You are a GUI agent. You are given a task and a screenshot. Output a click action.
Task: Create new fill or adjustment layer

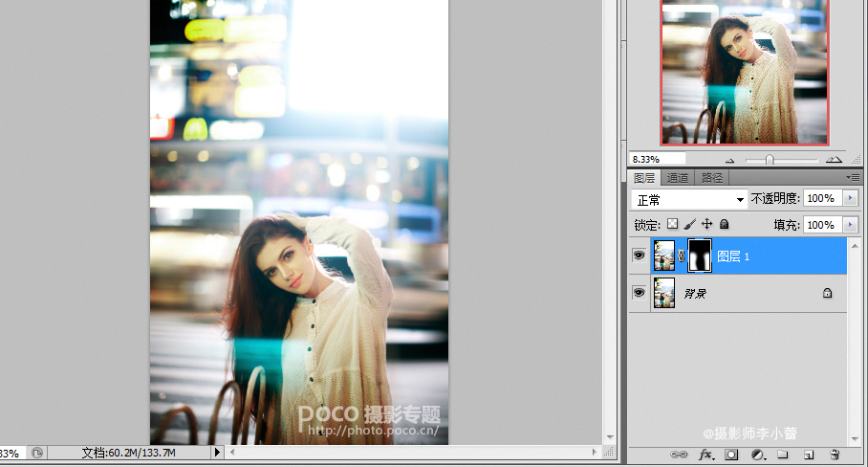point(758,455)
